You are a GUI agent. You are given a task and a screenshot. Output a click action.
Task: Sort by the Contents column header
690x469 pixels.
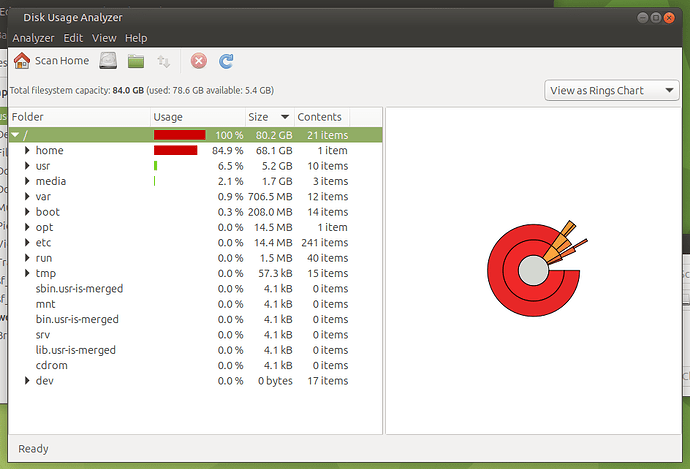pos(322,117)
